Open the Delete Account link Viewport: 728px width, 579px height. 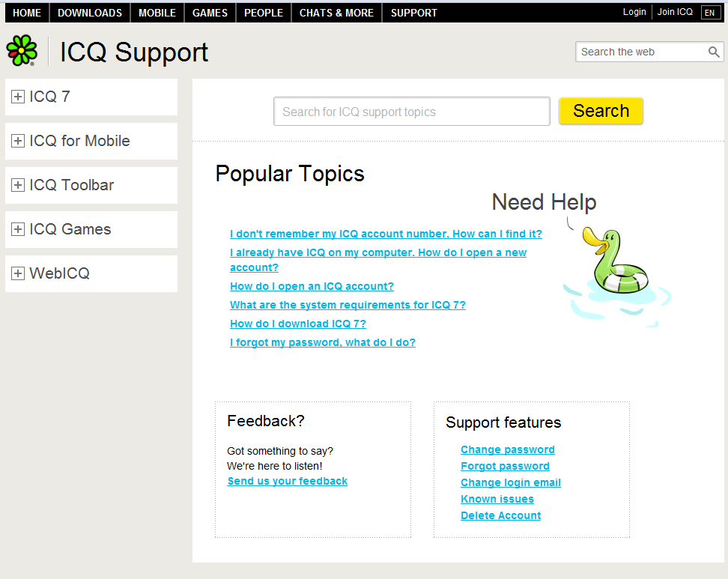500,515
